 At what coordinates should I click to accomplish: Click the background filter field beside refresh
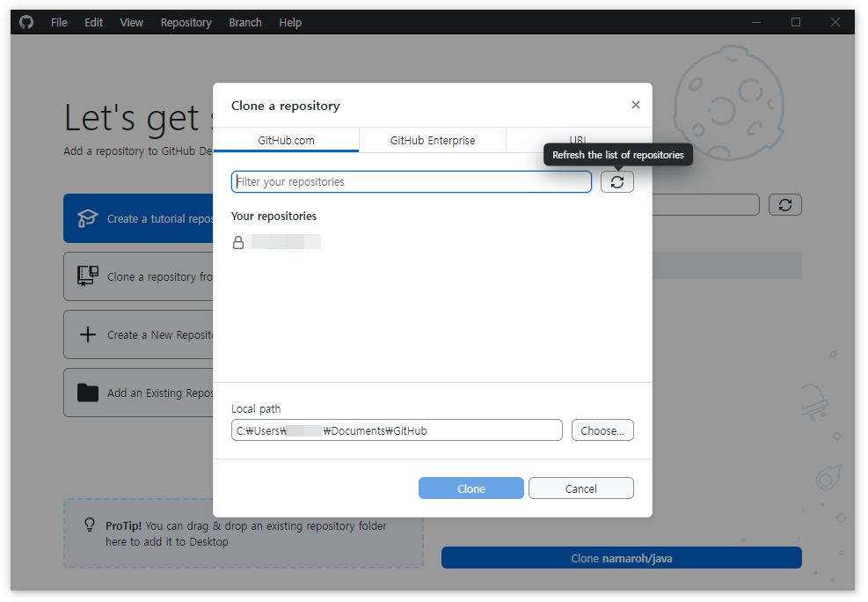[x=706, y=205]
